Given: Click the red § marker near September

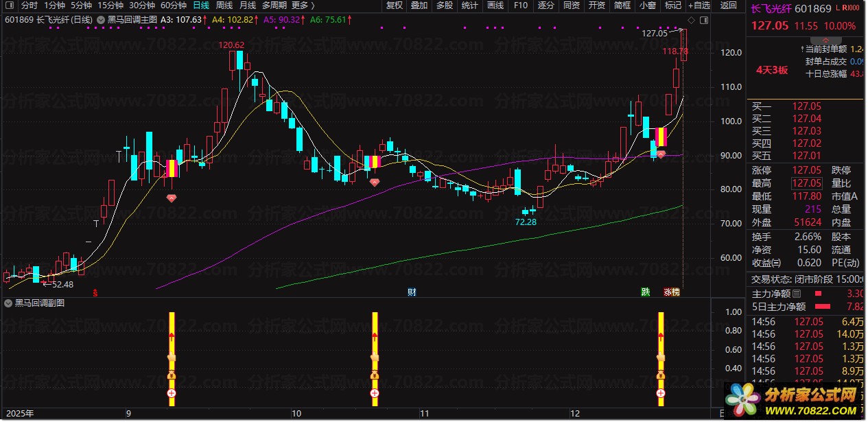Looking at the screenshot, I should (95, 292).
